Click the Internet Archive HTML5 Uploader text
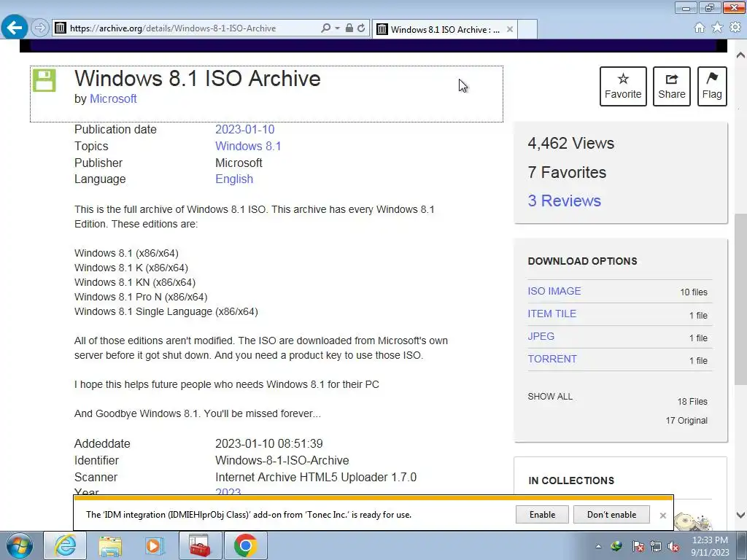This screenshot has height=560, width=747. [316, 477]
